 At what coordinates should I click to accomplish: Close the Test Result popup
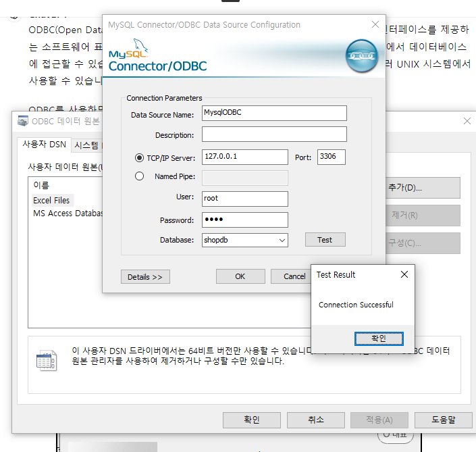[x=404, y=274]
